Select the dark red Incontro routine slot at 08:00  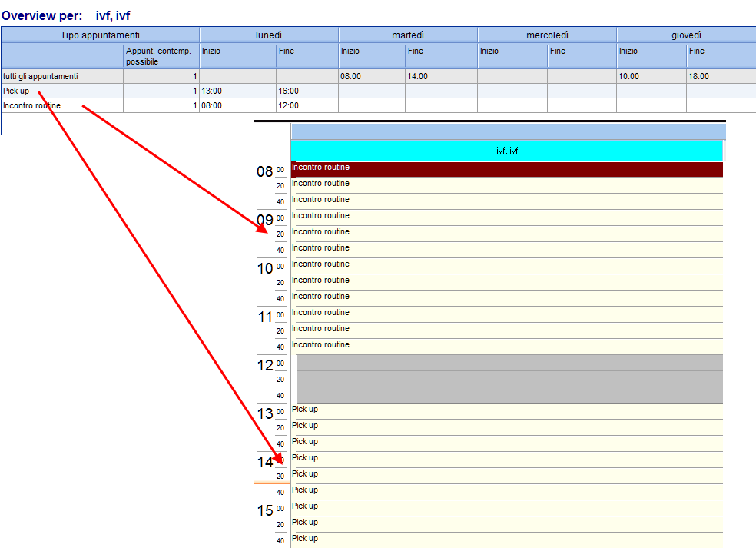point(507,169)
